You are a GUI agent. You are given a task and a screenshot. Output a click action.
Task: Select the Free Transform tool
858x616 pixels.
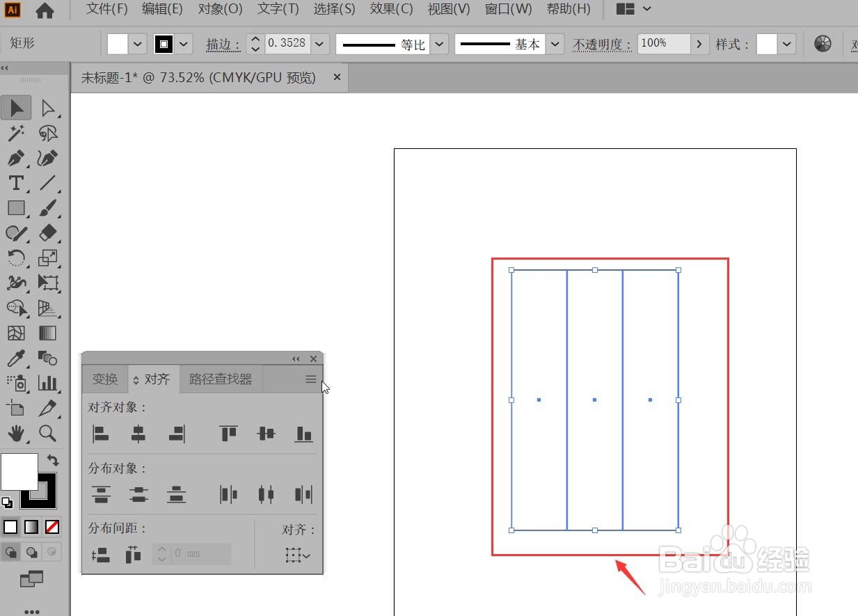tap(47, 283)
